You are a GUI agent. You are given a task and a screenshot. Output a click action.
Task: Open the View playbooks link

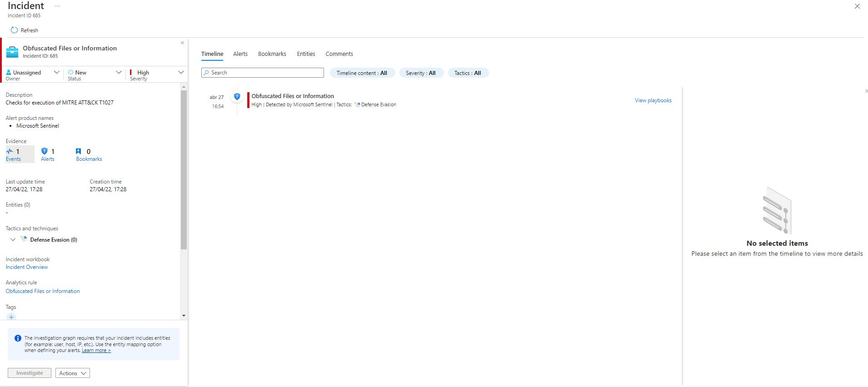(x=653, y=100)
